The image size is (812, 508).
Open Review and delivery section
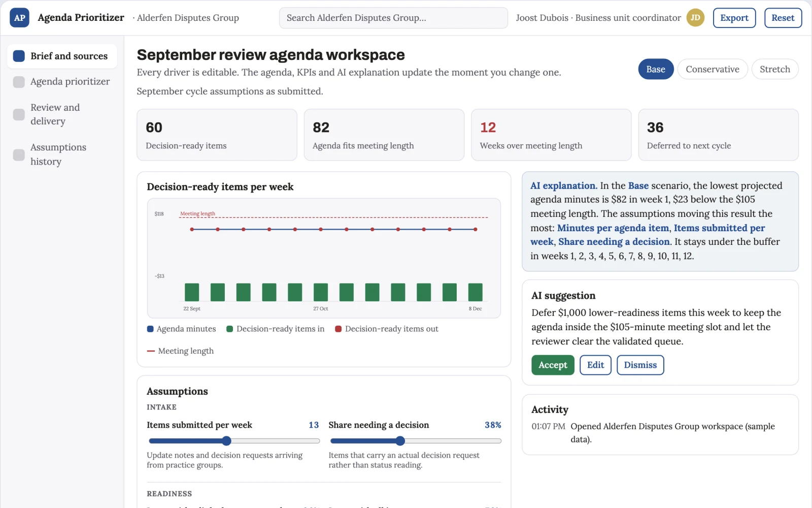(x=62, y=114)
